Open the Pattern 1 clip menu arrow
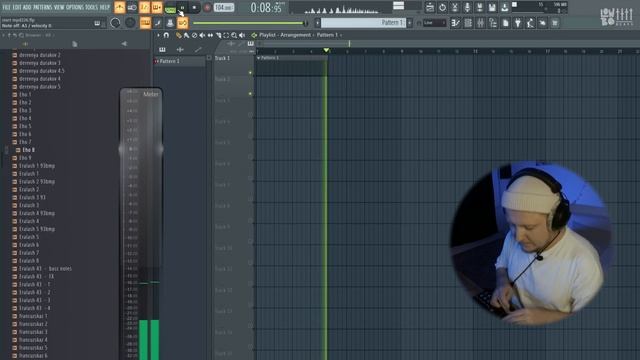Viewport: 640px width, 360px height. tap(258, 58)
